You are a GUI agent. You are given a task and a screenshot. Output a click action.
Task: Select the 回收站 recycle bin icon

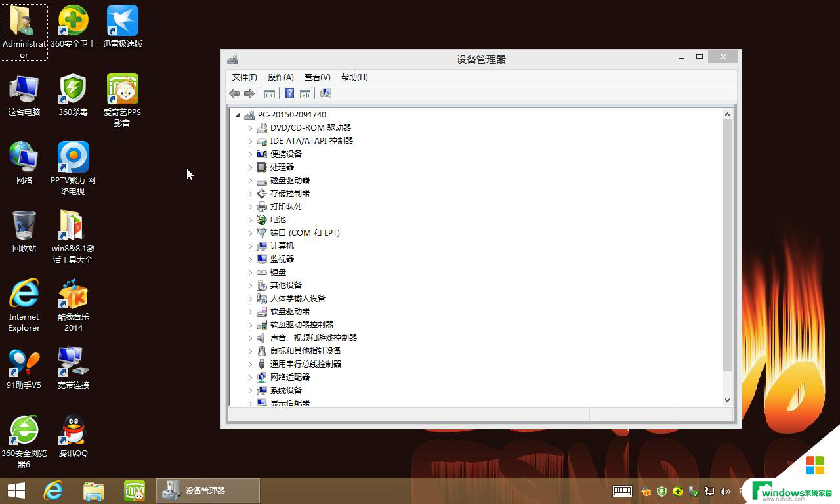coord(24,232)
